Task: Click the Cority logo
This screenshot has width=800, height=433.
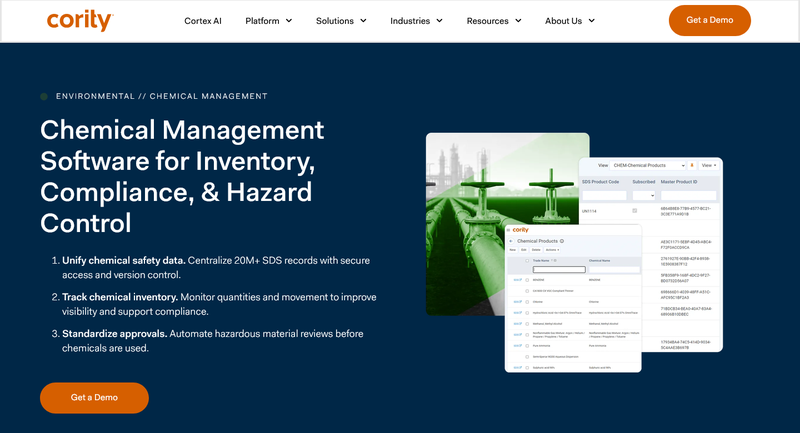Action: point(80,20)
